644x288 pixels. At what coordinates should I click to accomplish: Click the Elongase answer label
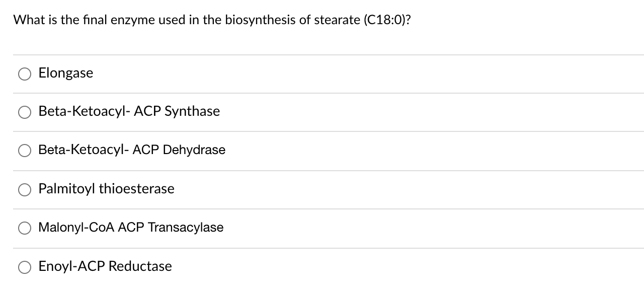[66, 74]
